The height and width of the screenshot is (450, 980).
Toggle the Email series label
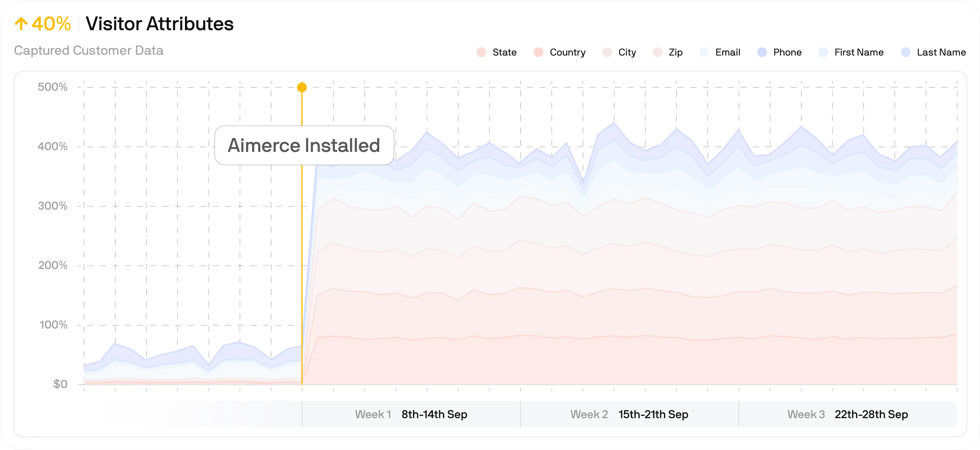pyautogui.click(x=728, y=52)
